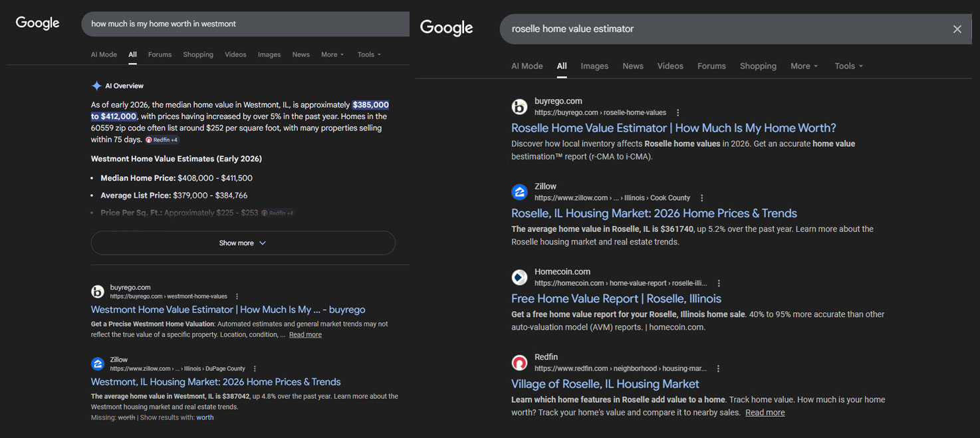Open Roselle, IL Housing Market Zillow link
This screenshot has height=438, width=980.
pyautogui.click(x=654, y=213)
